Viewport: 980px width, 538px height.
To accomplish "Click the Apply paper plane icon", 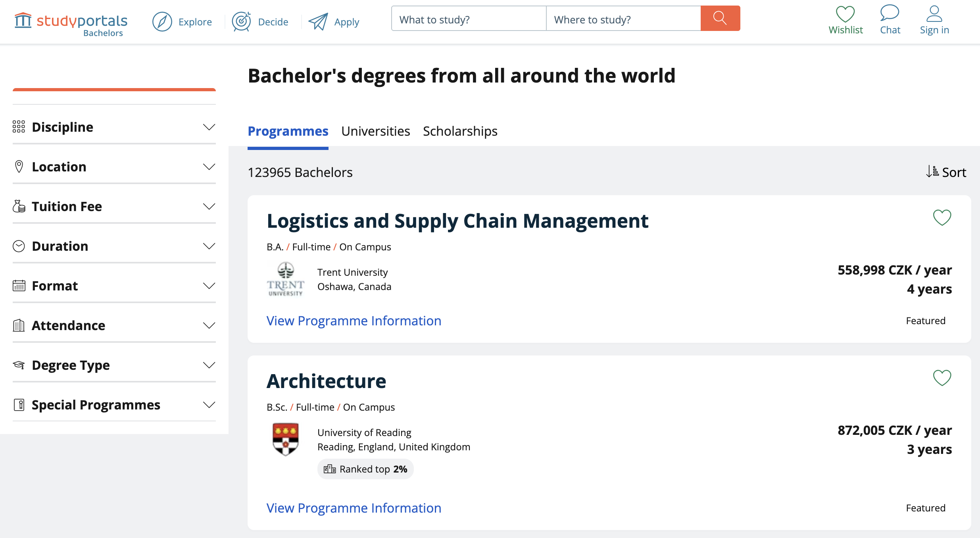I will pyautogui.click(x=318, y=21).
